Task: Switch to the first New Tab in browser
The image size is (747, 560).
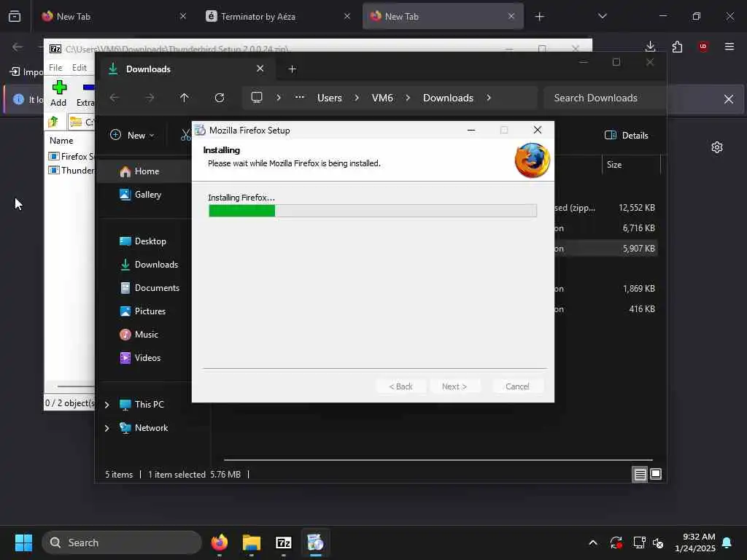Action: coord(114,17)
